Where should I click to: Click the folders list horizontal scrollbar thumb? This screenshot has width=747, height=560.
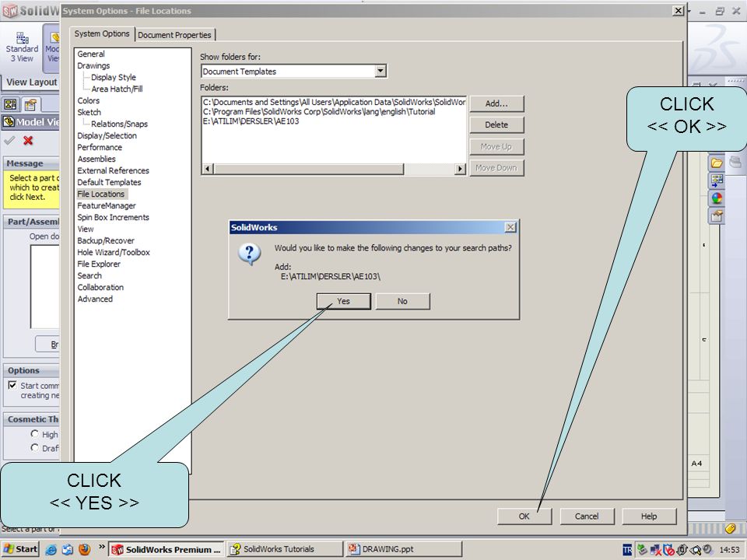(308, 169)
